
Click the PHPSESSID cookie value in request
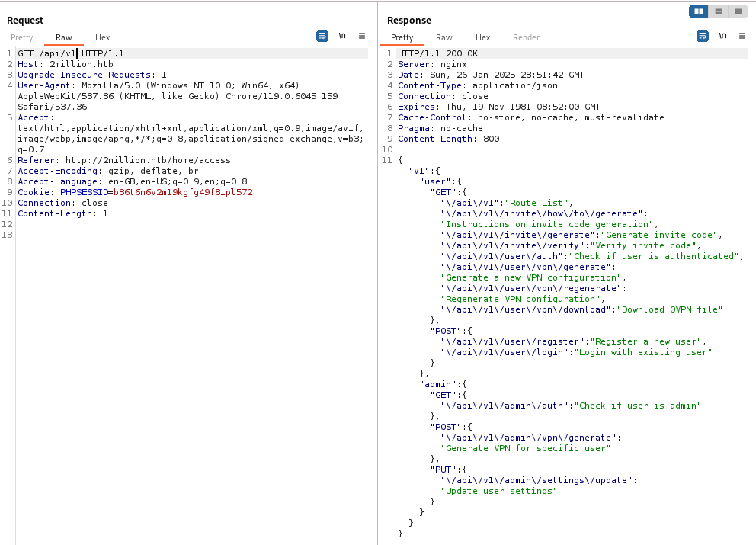click(x=183, y=193)
